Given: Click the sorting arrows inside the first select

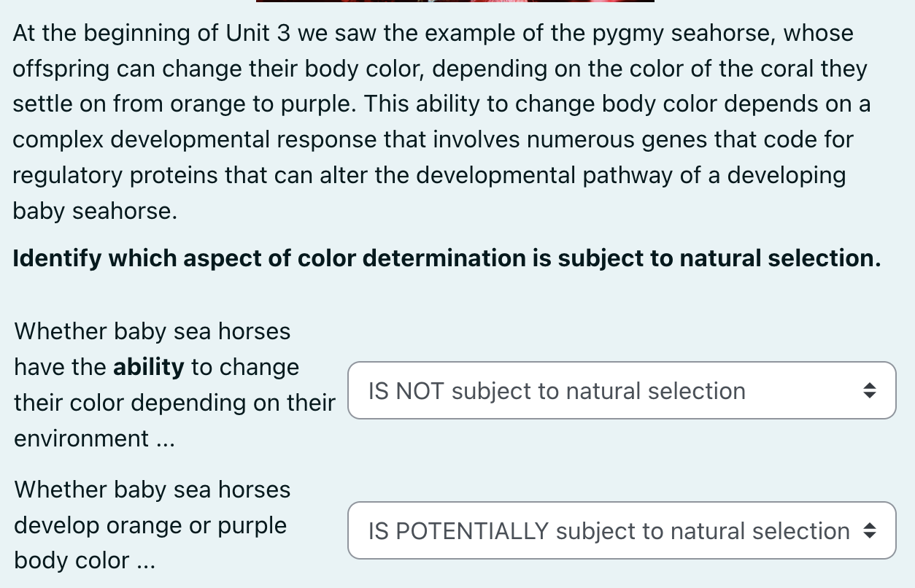Looking at the screenshot, I should 871,390.
